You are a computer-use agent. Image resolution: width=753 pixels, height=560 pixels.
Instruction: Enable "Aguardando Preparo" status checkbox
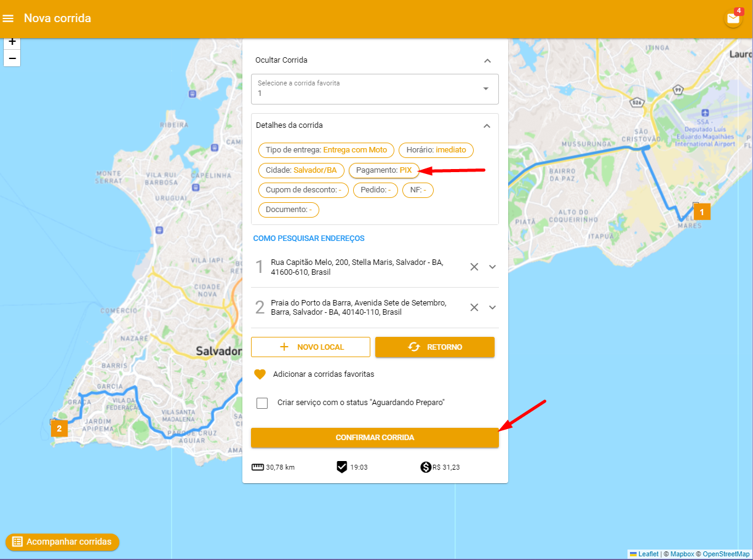pyautogui.click(x=263, y=403)
